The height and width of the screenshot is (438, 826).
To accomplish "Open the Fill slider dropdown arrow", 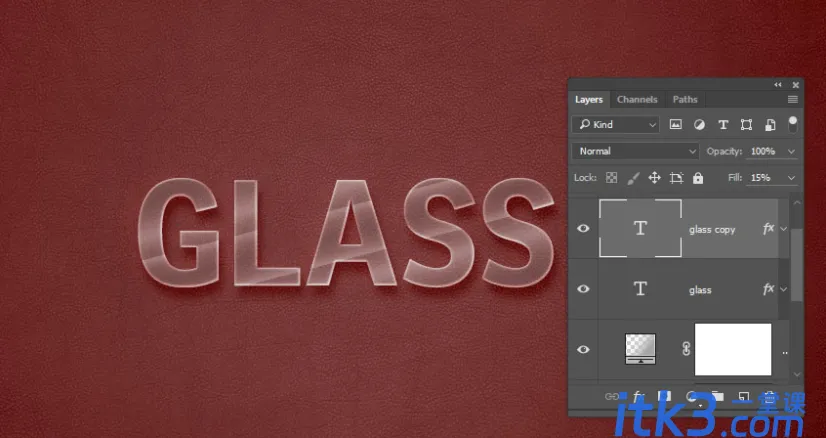I will [x=791, y=178].
